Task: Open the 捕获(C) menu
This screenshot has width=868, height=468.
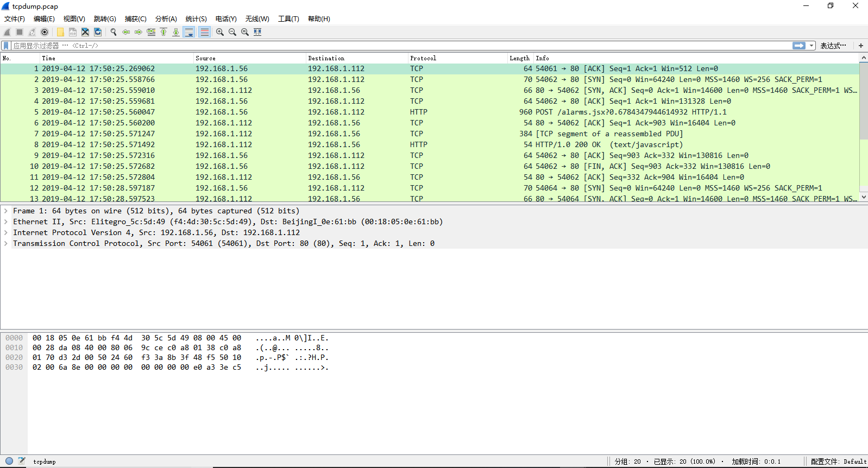Action: click(135, 18)
